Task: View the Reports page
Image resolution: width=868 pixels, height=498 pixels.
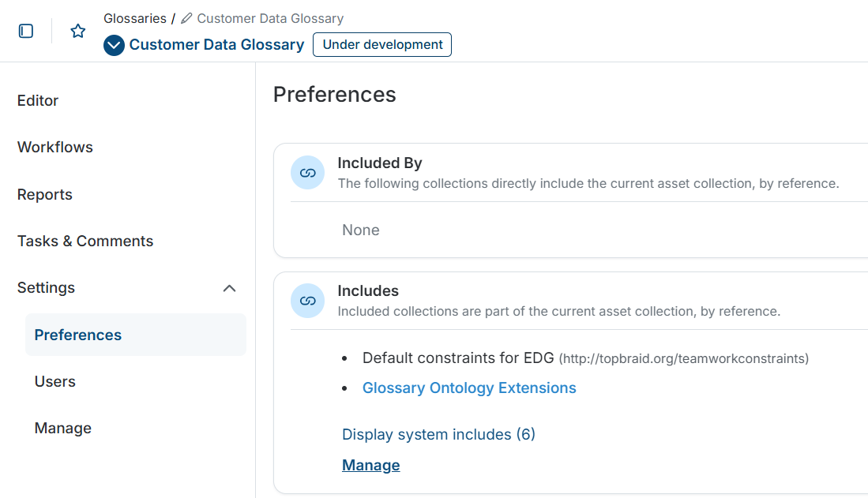Action: [x=44, y=194]
